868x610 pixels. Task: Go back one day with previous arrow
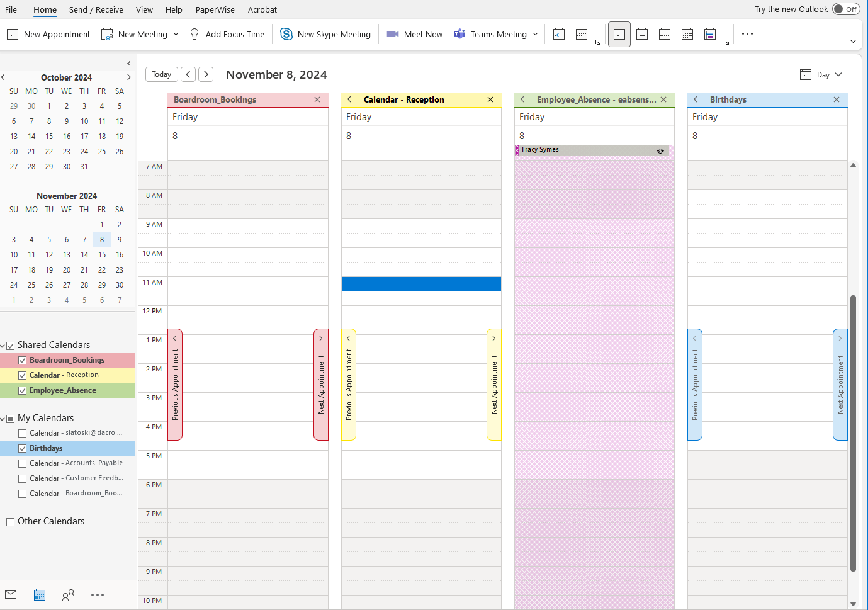(x=188, y=74)
